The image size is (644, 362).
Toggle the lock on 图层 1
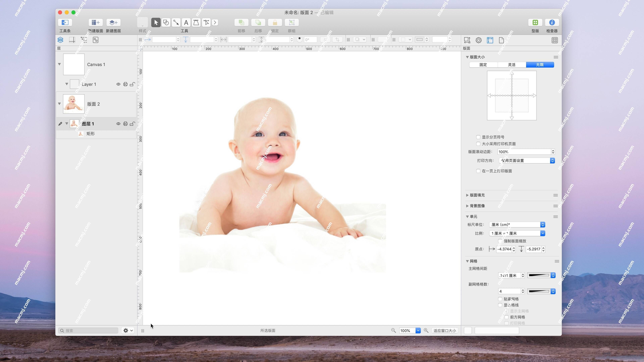tap(132, 124)
